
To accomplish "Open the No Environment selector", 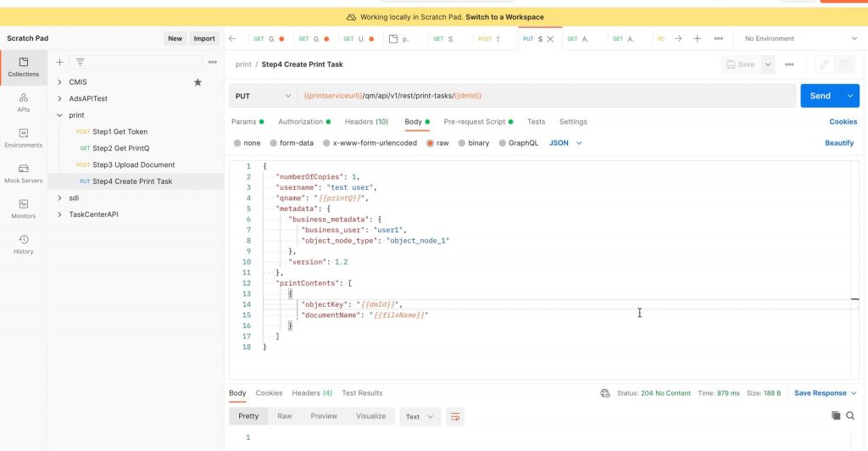I will [x=800, y=38].
